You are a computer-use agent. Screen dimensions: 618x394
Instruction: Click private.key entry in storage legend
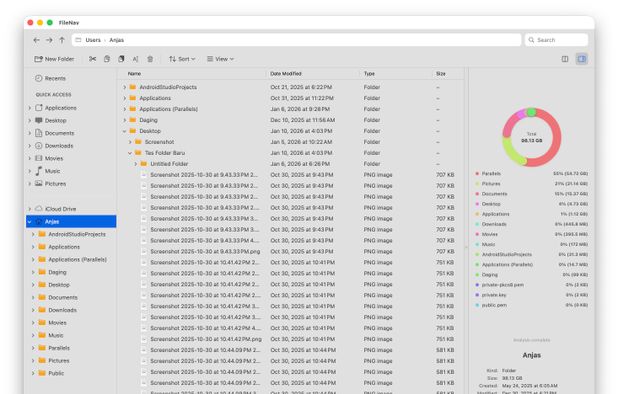coord(531,295)
